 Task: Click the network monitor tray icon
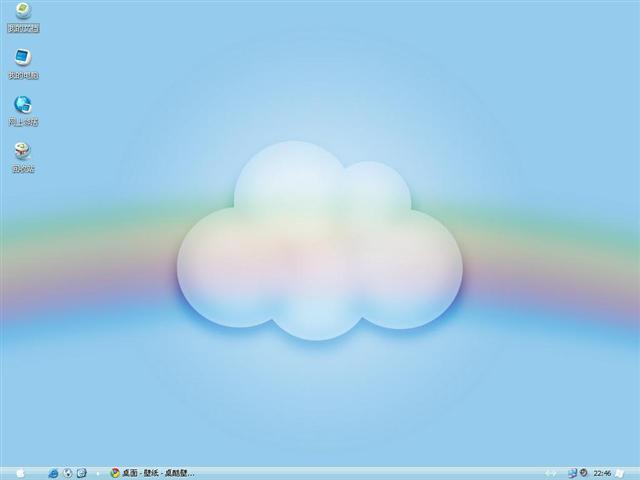point(572,473)
